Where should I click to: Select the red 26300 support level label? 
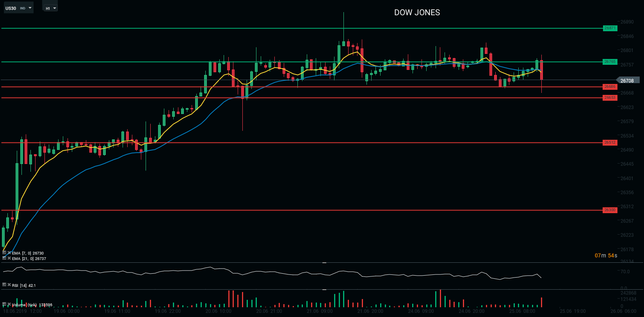[x=610, y=210]
